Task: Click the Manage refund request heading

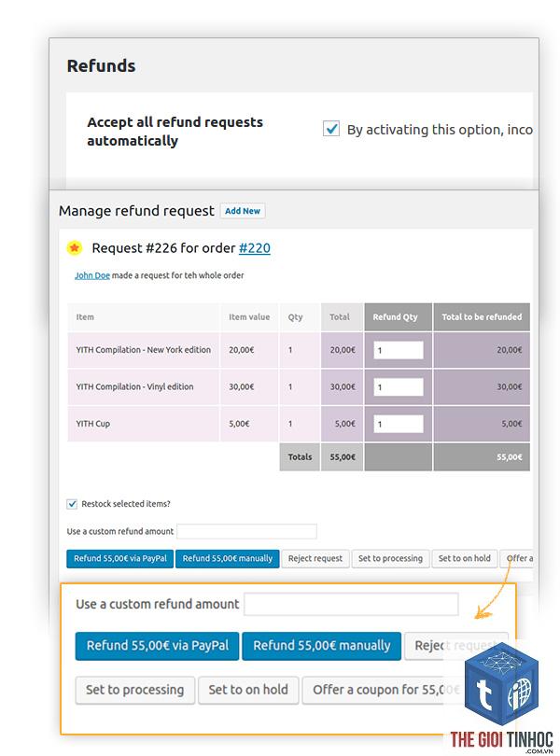Action: point(136,211)
